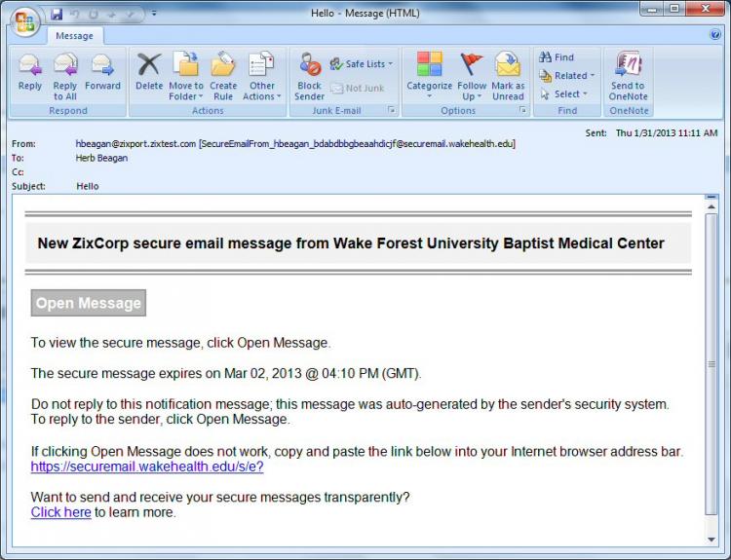Viewport: 731px width, 560px height.
Task: Open Outlook Help question mark
Action: [x=714, y=35]
